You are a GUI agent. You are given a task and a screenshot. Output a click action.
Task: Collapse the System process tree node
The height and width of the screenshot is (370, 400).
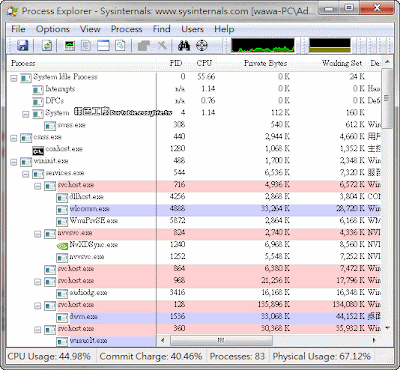point(26,114)
